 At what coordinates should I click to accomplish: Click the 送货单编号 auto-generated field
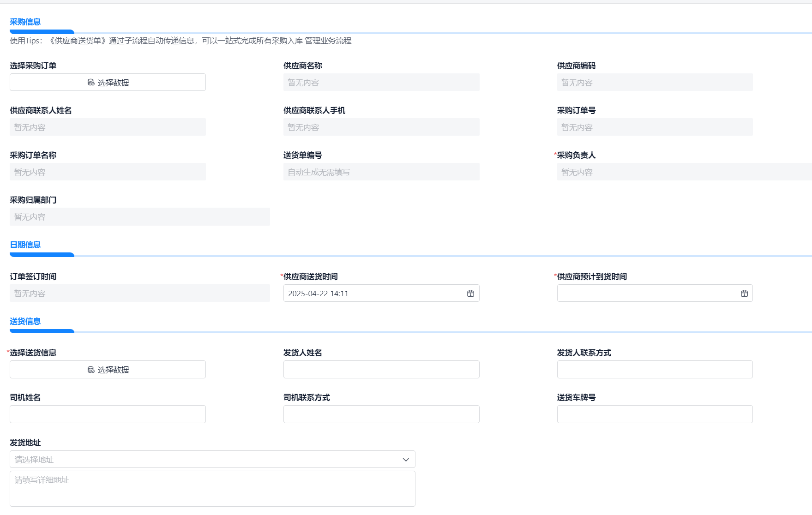pyautogui.click(x=381, y=172)
